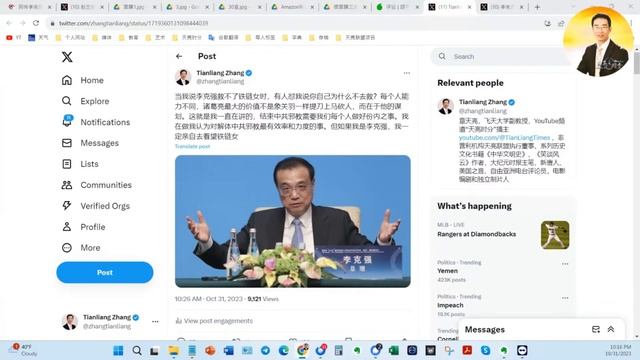Click the blue Post button
Viewport: 640px width, 360px height.
(105, 272)
